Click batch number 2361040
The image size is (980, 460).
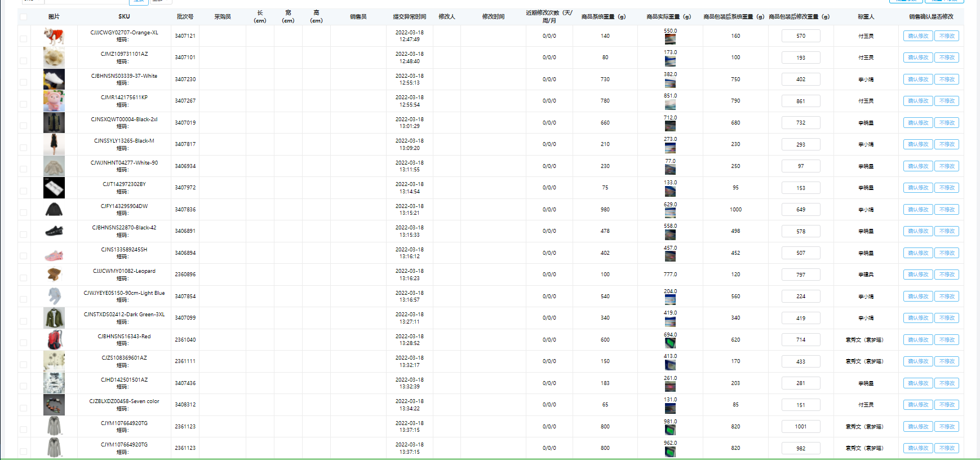185,340
